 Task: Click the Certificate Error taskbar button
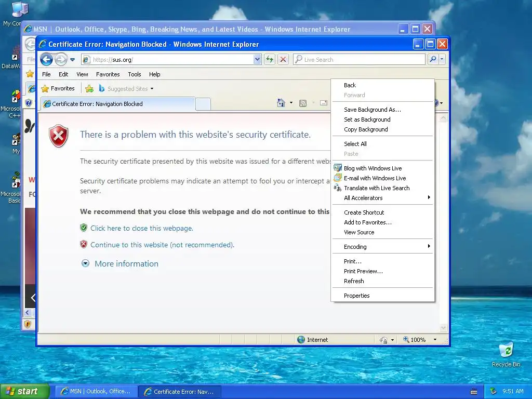click(x=180, y=392)
